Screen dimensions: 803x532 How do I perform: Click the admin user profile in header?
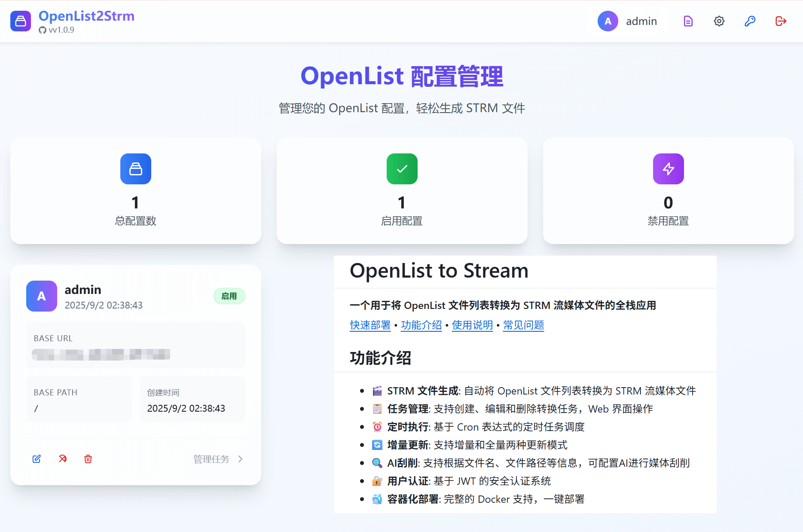[627, 21]
